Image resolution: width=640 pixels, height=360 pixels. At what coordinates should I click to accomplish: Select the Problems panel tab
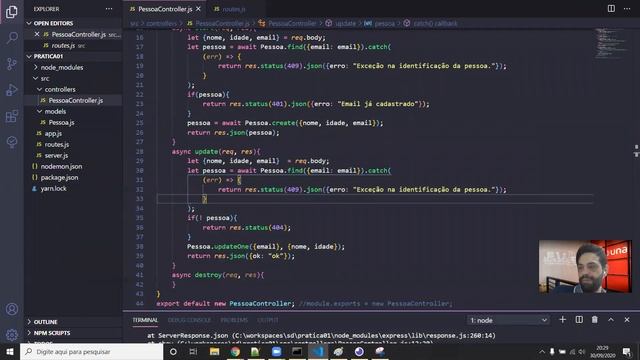[x=234, y=320]
